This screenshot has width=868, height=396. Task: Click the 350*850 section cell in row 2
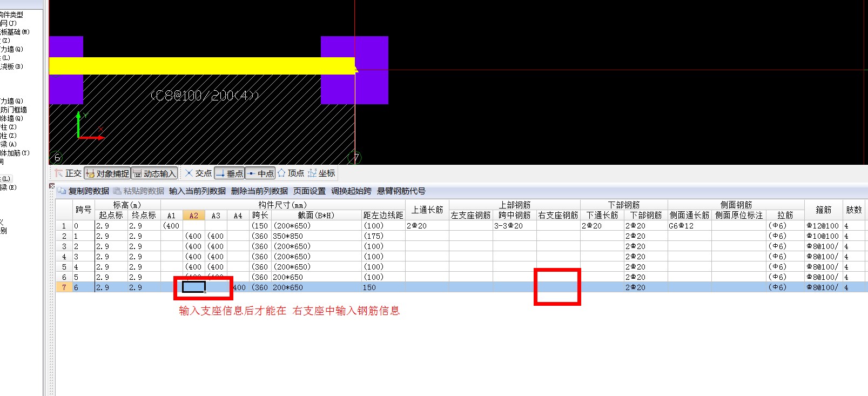(x=316, y=236)
